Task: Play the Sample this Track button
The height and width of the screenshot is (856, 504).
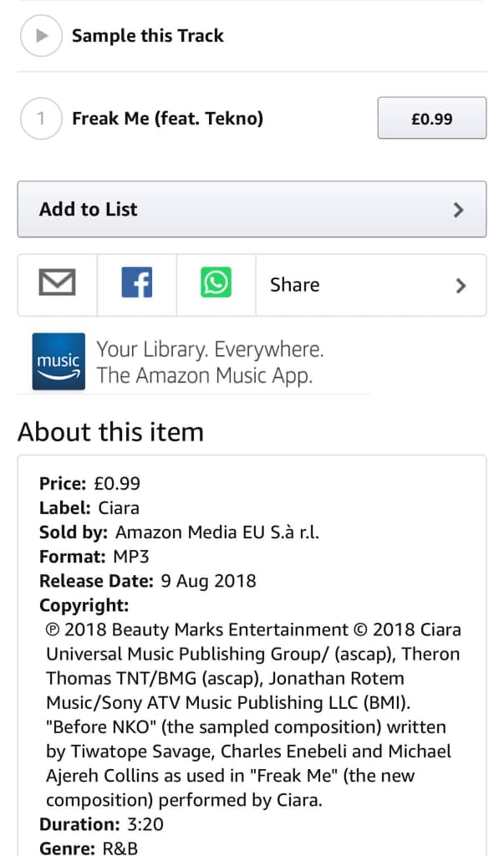Action: pyautogui.click(x=41, y=36)
